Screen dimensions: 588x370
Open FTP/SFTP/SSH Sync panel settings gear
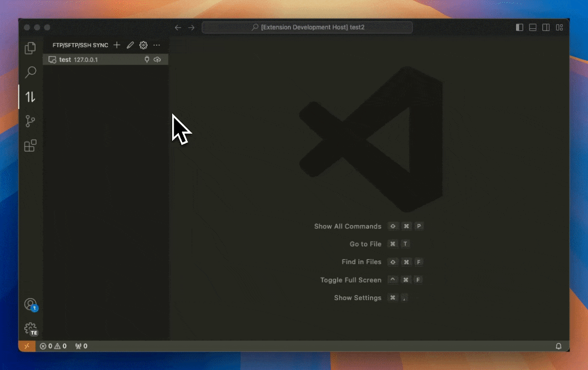(x=143, y=45)
